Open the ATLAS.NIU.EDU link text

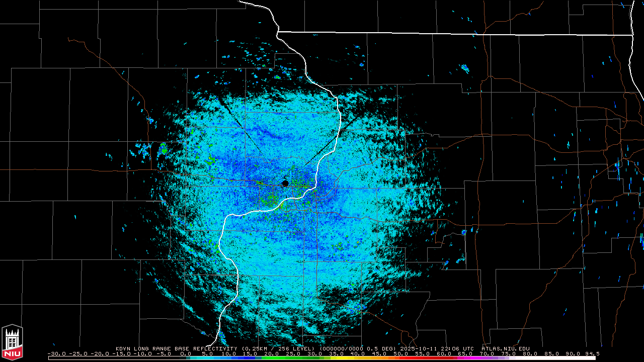(x=505, y=348)
